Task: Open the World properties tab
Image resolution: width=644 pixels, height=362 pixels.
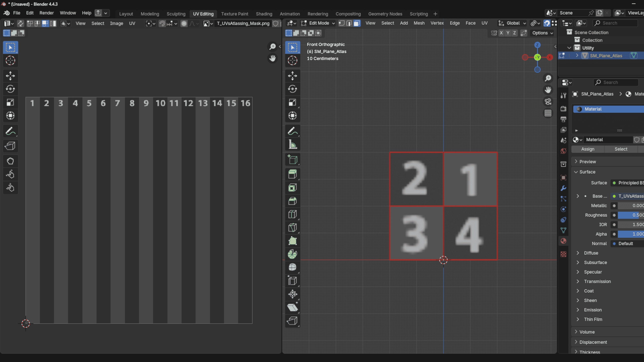Action: 563,151
